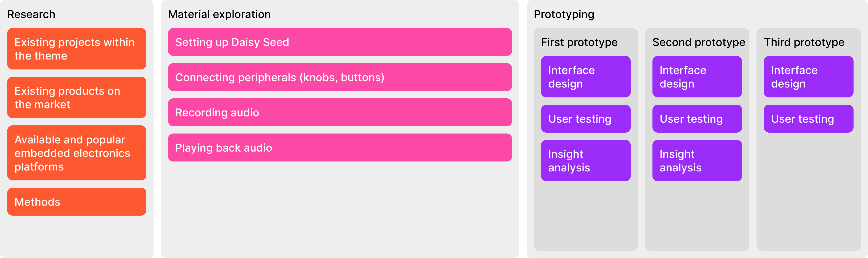
Task: Click the Prototyping section heading
Action: pos(564,14)
